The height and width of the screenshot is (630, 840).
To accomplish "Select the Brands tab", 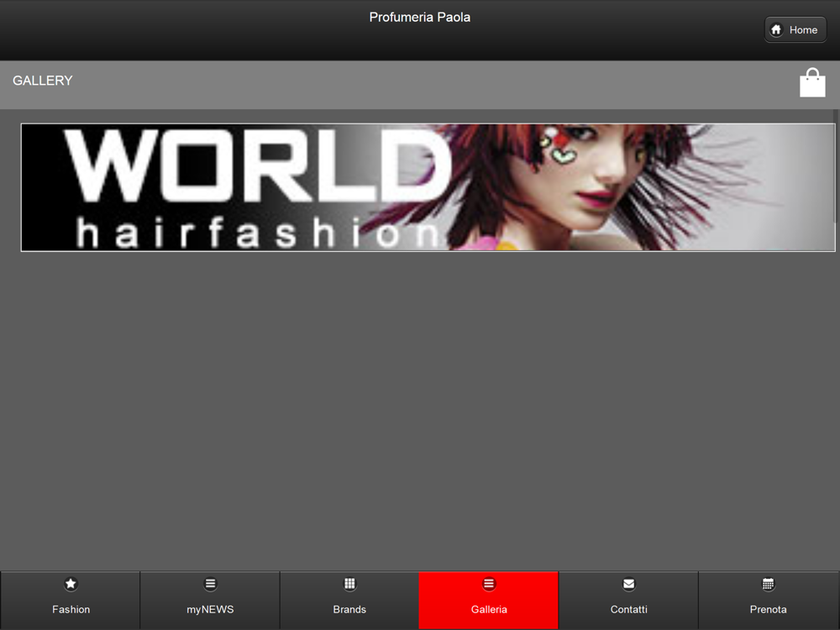I will tap(349, 600).
